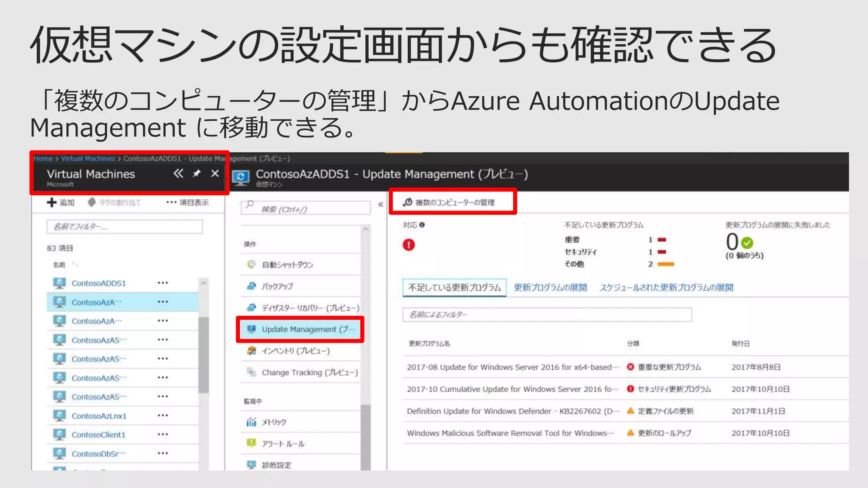Screen dimensions: 868x488
Task: Select Update Management (プレビュー) menu entry
Action: coord(300,329)
